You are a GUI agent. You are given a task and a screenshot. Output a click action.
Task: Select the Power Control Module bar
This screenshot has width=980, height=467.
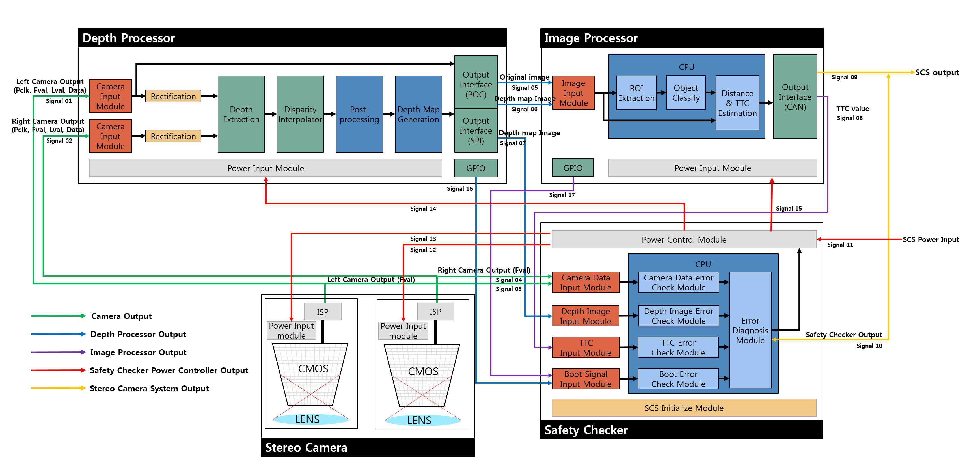(684, 239)
